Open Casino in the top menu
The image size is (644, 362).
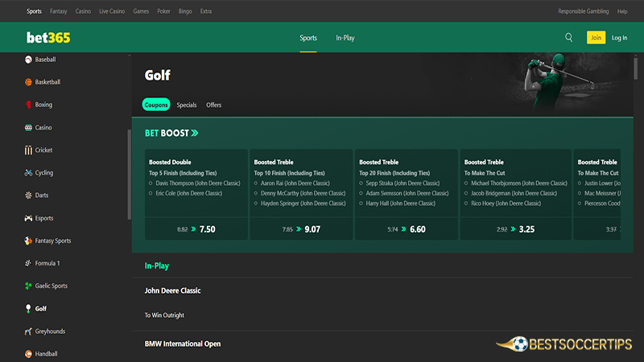pos(83,11)
